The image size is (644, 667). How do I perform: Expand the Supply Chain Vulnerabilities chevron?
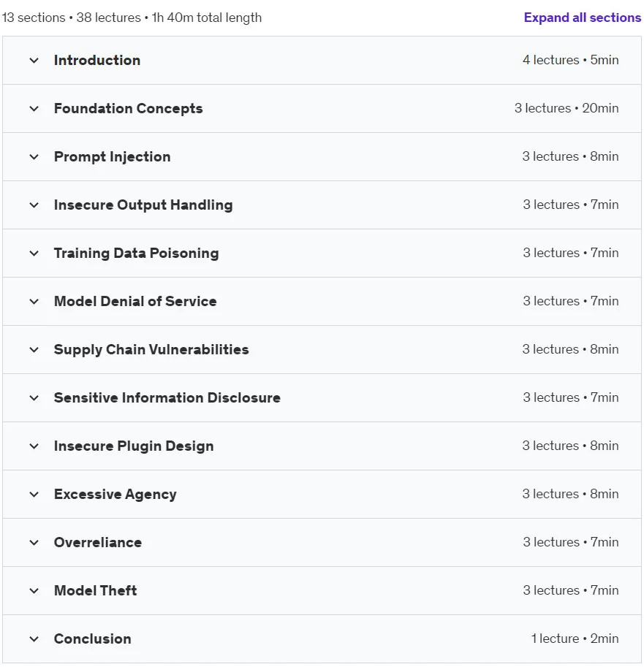[34, 350]
